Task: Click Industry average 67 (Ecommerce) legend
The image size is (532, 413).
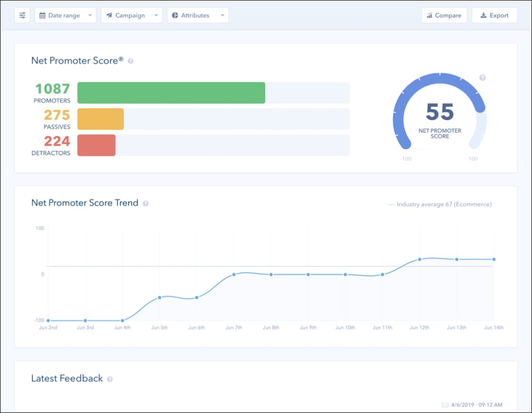Action: tap(440, 204)
